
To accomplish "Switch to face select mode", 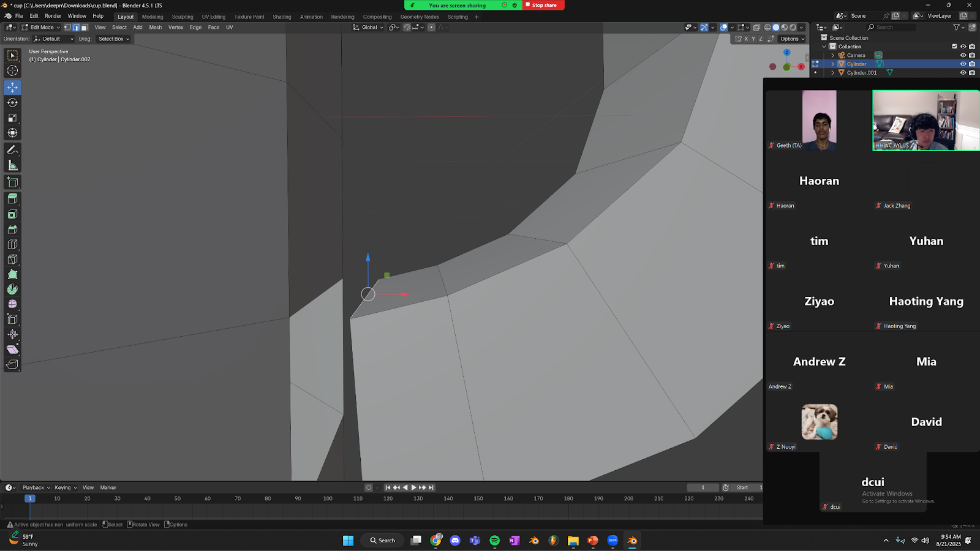I will click(x=85, y=28).
